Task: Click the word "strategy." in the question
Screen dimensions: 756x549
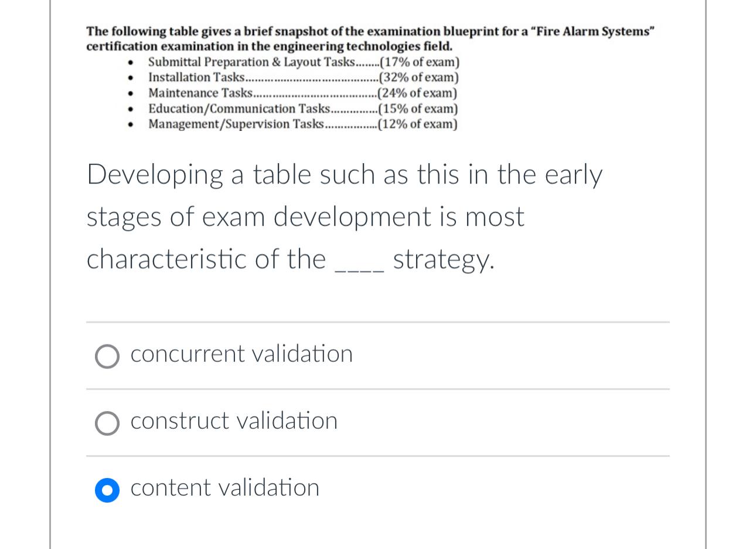Action: tap(444, 260)
